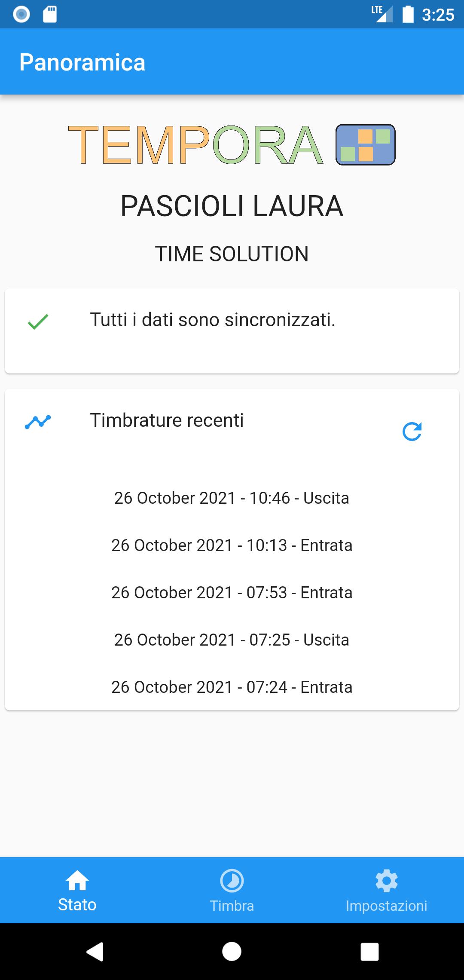Select the Stato tab label
Screen dimensions: 464x980
[77, 905]
